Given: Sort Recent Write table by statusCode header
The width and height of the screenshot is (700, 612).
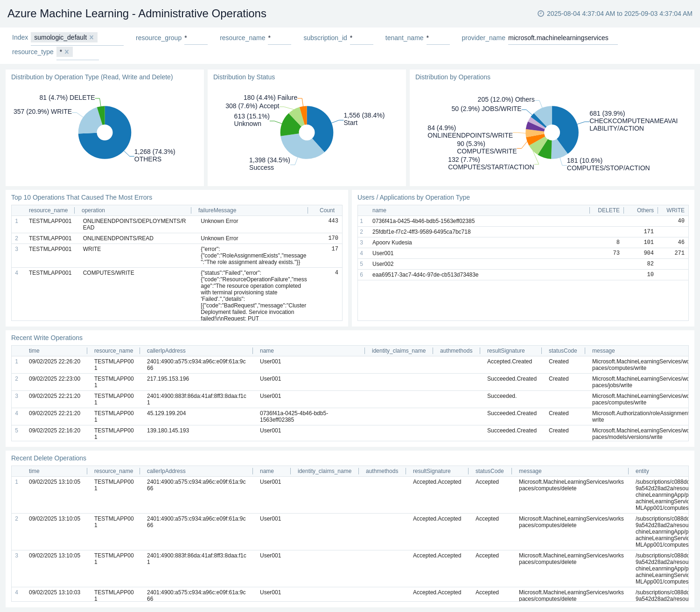Looking at the screenshot, I should tap(563, 351).
